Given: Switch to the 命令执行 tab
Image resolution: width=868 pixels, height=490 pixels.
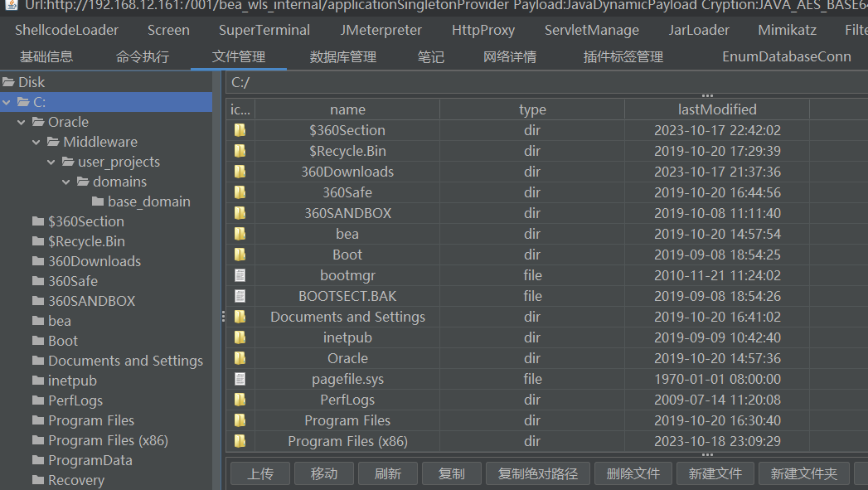Looking at the screenshot, I should [143, 57].
